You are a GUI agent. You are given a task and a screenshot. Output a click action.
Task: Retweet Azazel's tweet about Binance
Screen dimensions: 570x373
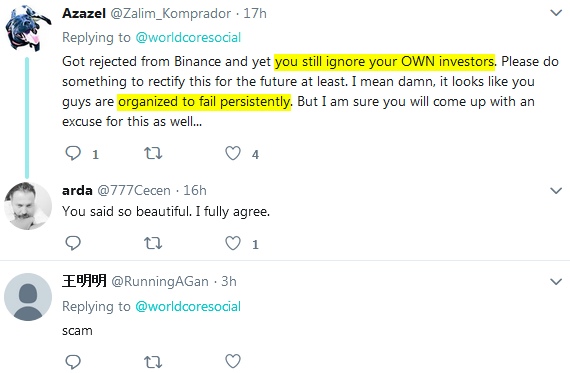[x=153, y=153]
